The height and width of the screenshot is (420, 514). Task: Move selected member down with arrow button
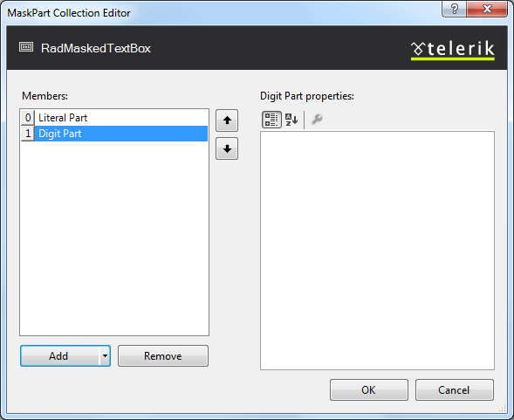click(227, 149)
